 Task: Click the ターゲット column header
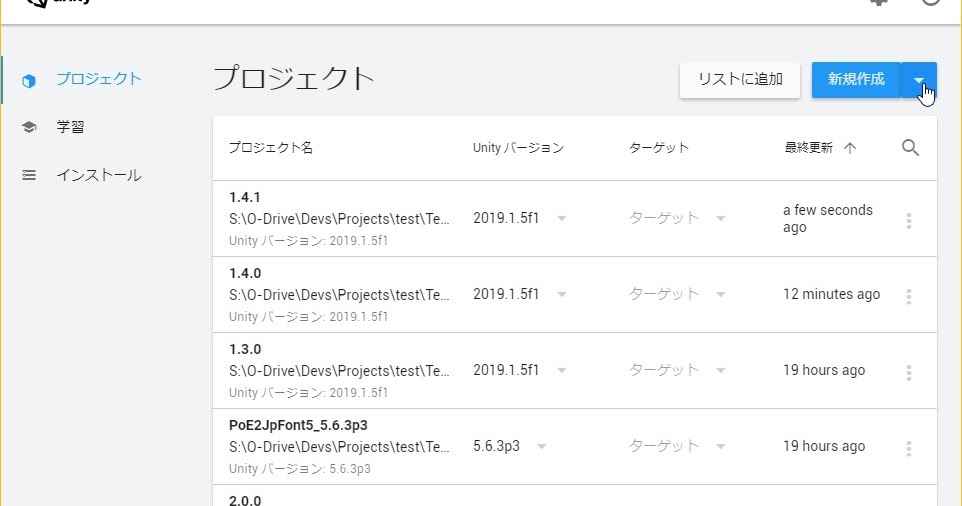pyautogui.click(x=659, y=148)
